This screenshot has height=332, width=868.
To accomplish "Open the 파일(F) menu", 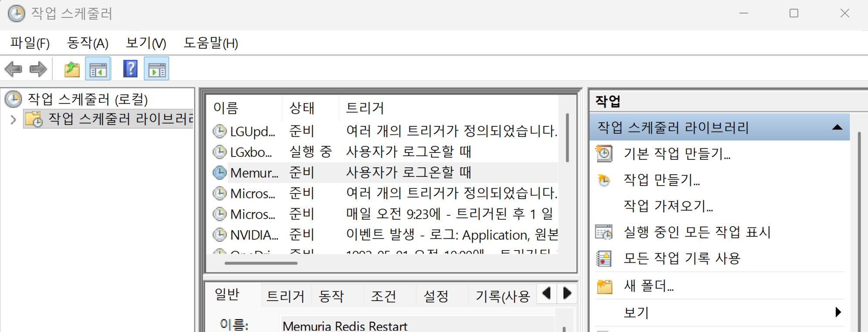I will pos(30,43).
